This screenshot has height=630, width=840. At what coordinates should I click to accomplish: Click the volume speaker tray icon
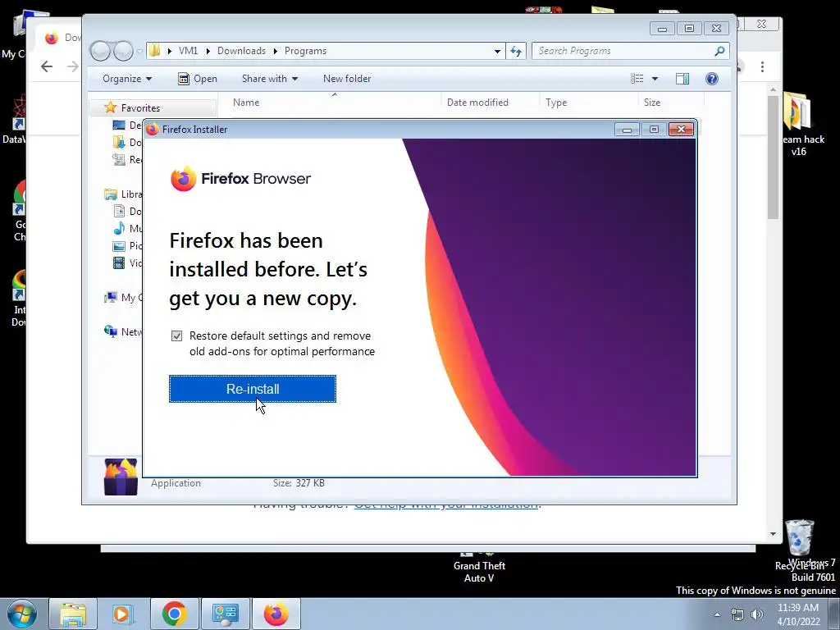(757, 614)
